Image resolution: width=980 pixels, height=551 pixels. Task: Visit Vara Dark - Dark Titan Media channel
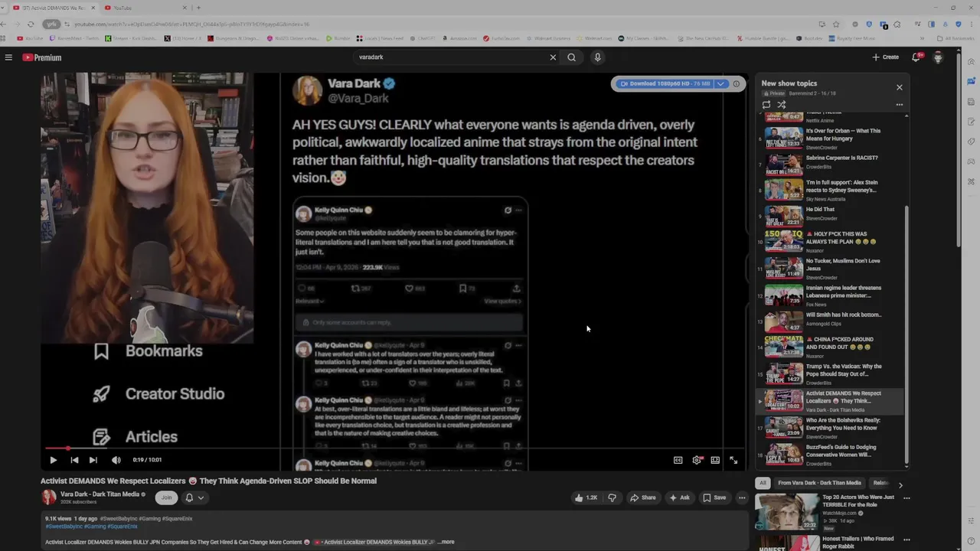[100, 494]
